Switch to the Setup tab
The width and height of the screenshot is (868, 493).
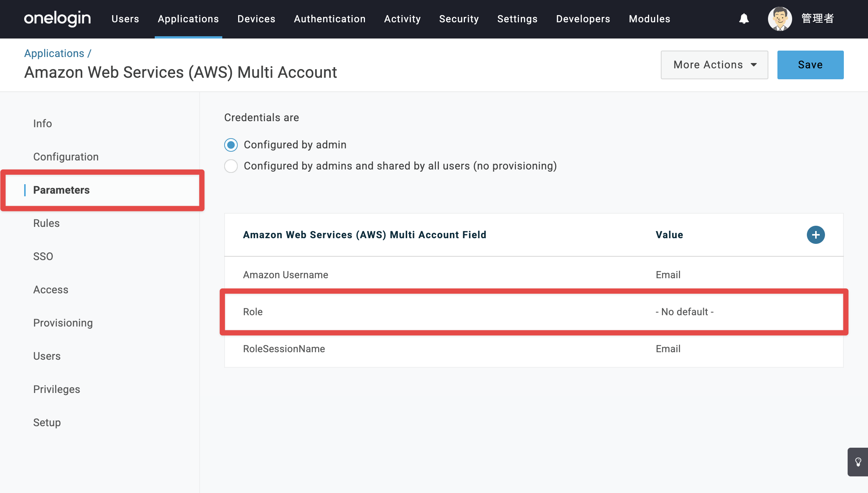pyautogui.click(x=47, y=423)
